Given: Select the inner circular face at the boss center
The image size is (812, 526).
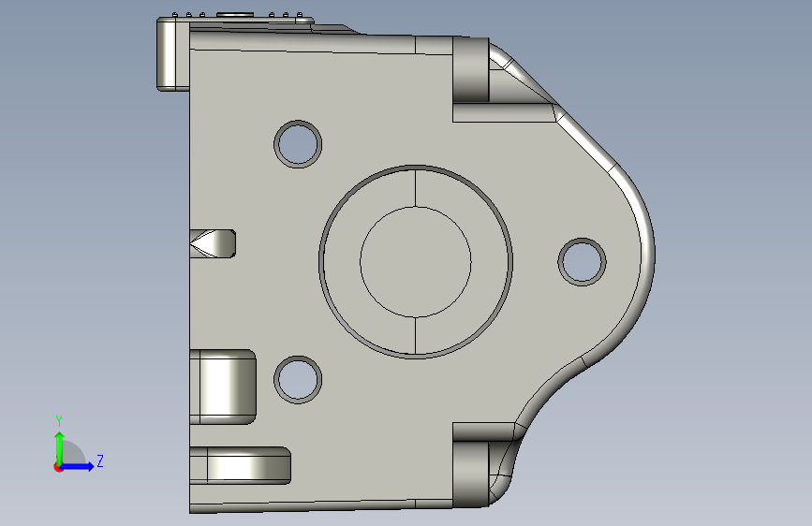Looking at the screenshot, I should point(415,262).
